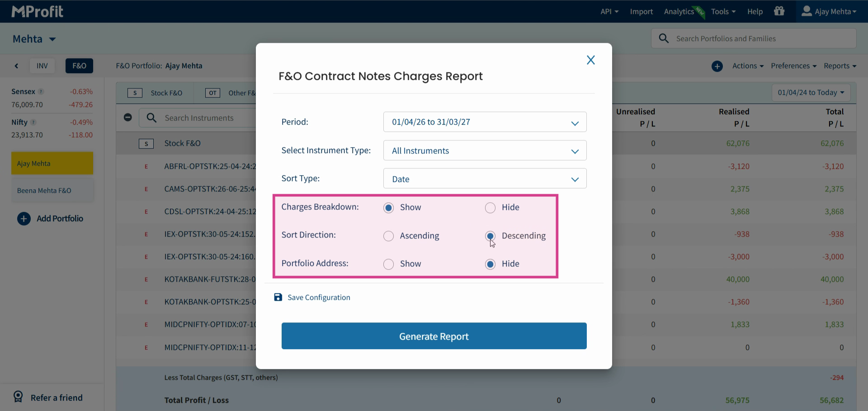Open the Period dropdown

(x=485, y=122)
